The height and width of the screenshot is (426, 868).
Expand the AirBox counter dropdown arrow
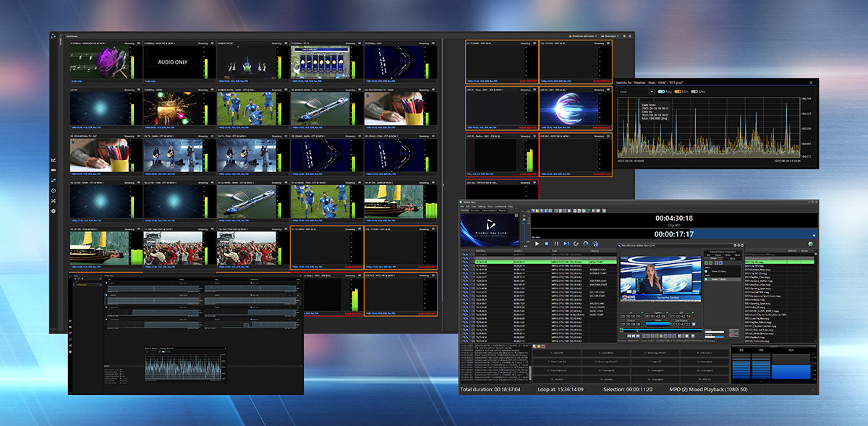[x=814, y=235]
